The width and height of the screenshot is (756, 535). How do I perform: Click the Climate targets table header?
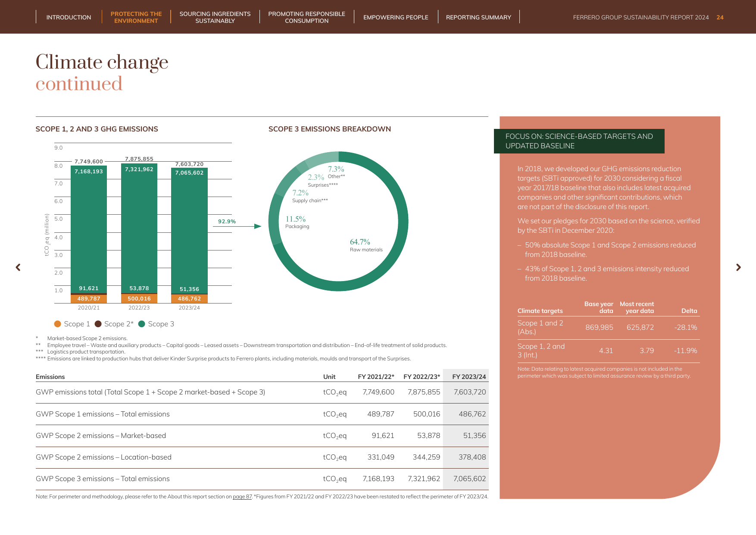tap(540, 311)
